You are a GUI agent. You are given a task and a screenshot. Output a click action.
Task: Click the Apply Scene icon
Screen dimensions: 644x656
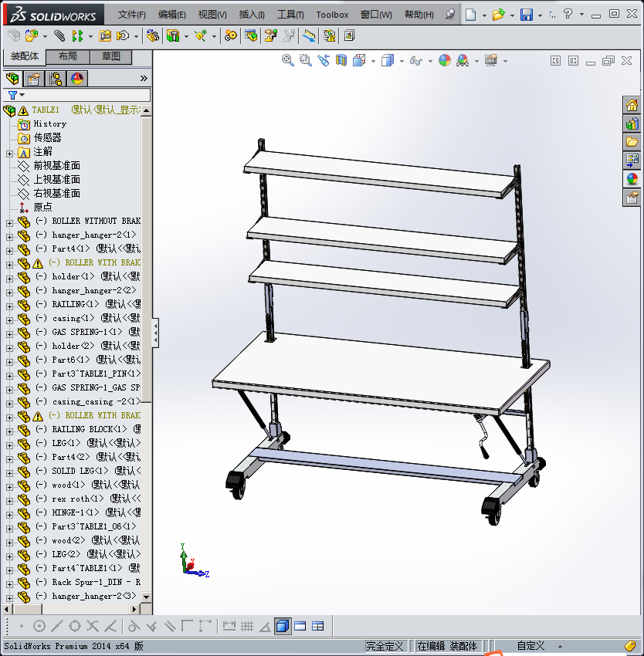463,60
